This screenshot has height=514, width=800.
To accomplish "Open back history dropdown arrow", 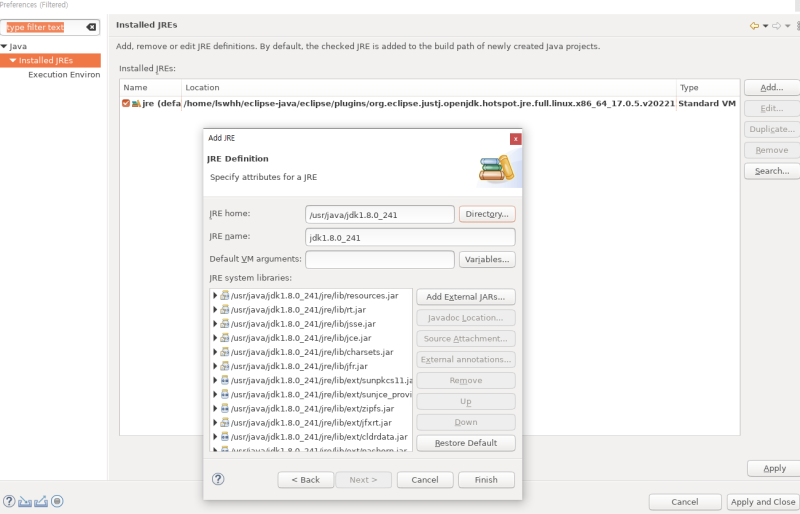I will 765,26.
